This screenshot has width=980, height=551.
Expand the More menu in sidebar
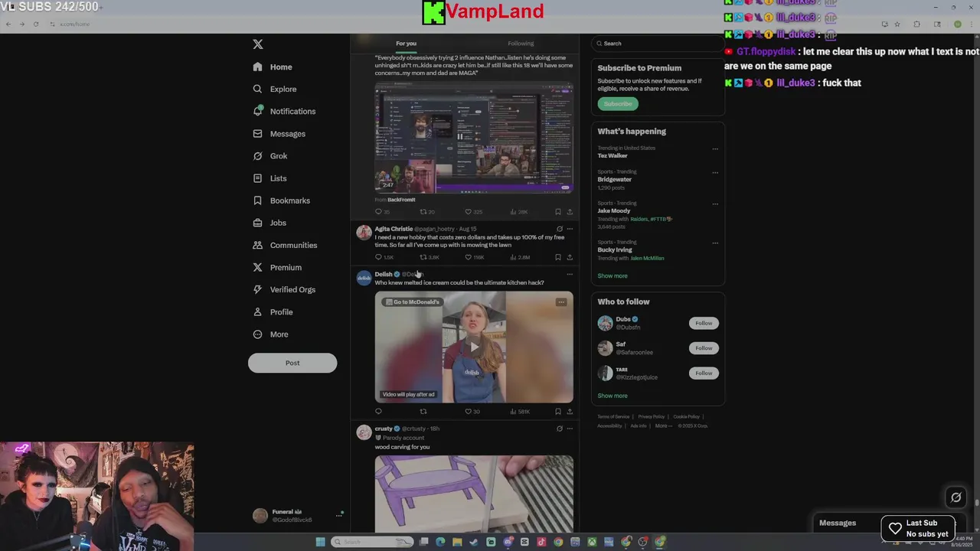click(x=270, y=334)
